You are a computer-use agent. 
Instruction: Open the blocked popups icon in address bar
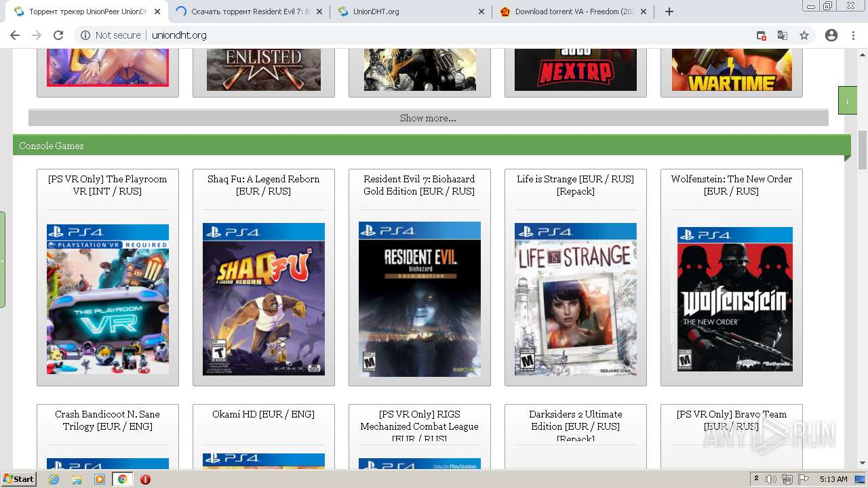point(762,35)
